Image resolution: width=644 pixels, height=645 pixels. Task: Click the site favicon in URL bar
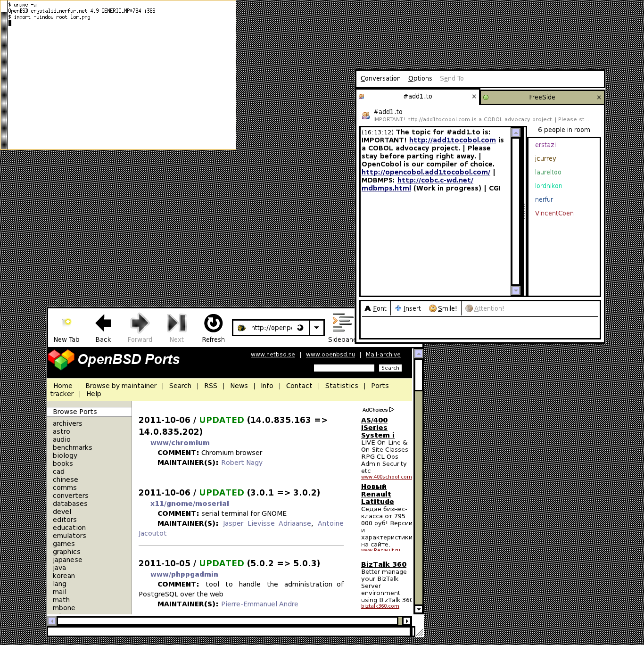[x=241, y=328]
